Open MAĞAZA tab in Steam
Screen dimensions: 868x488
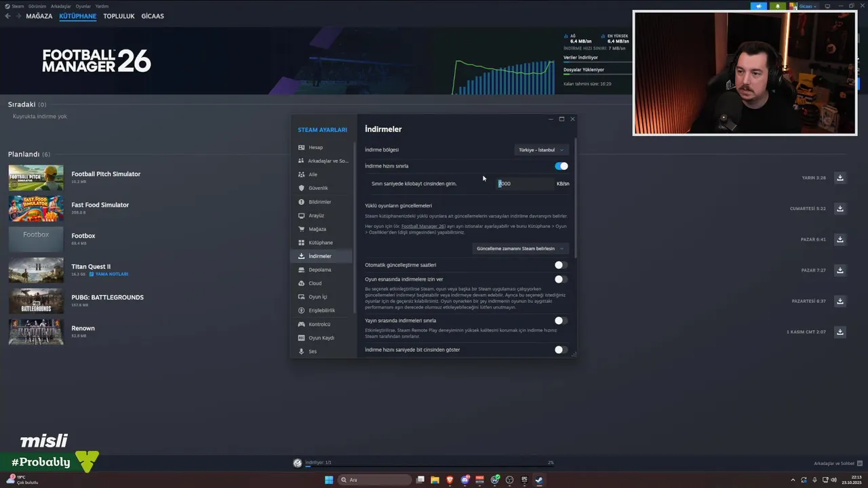click(39, 16)
